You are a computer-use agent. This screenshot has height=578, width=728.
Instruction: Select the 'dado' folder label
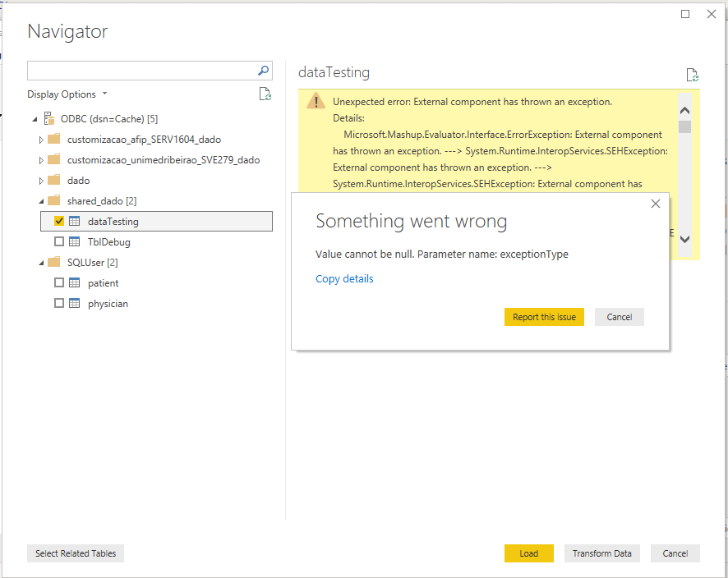78,181
